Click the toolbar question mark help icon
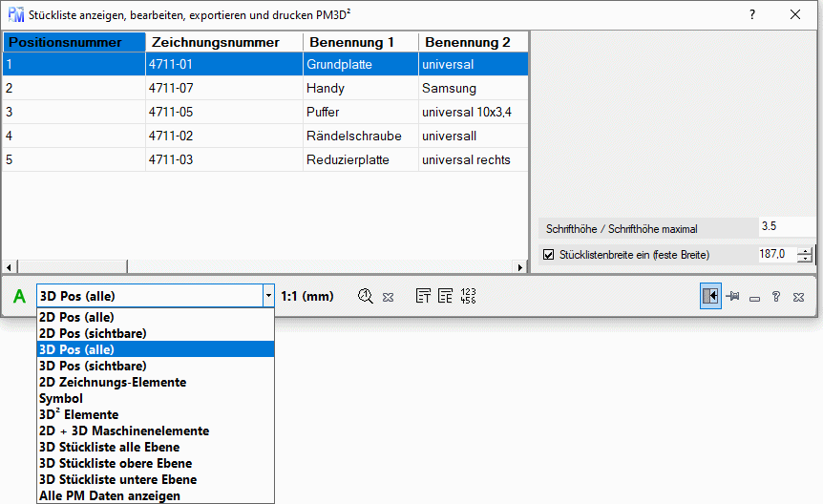Image resolution: width=823 pixels, height=504 pixels. point(776,297)
